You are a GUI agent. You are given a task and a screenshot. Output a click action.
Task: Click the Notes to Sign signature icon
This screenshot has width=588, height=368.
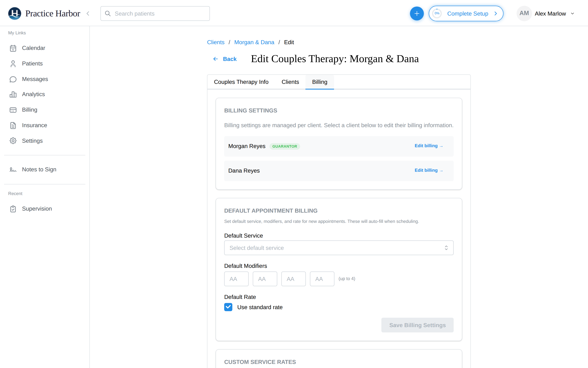[x=13, y=169]
